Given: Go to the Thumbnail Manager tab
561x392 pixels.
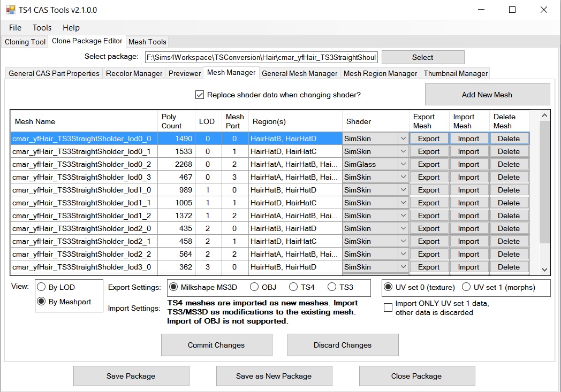Looking at the screenshot, I should 456,73.
